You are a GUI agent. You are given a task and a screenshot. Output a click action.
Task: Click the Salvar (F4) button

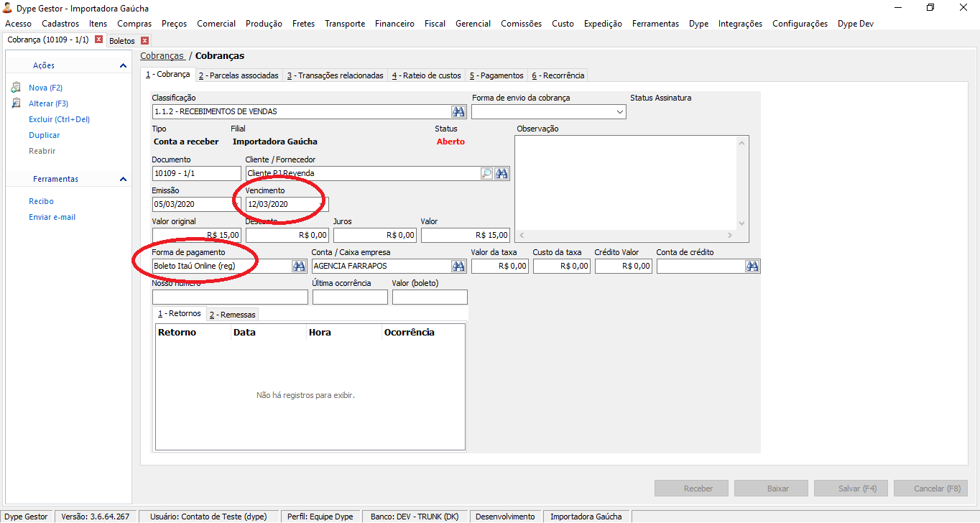[851, 489]
